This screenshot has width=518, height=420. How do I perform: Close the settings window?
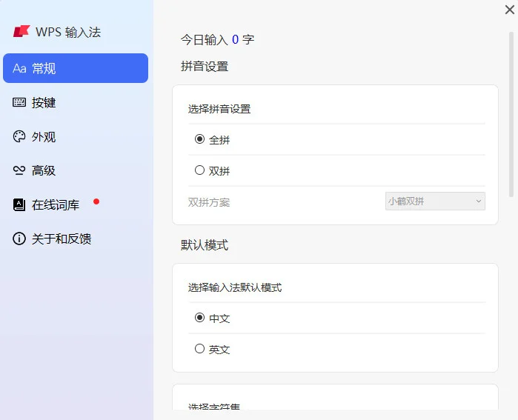510,10
